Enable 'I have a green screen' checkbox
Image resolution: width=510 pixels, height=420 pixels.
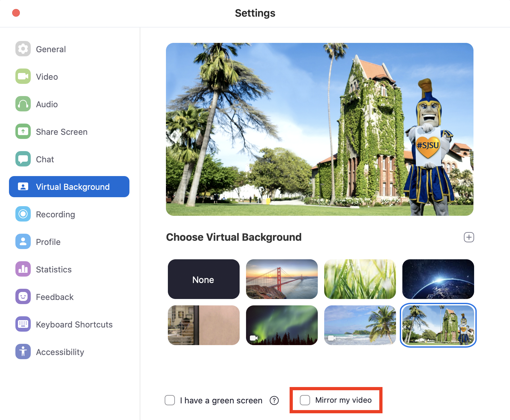click(170, 400)
